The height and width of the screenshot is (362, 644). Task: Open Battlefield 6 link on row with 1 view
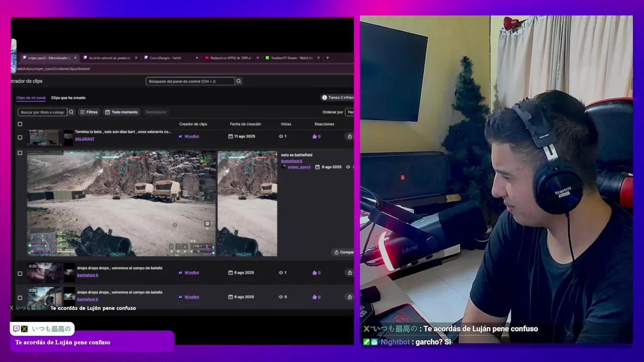[88, 275]
